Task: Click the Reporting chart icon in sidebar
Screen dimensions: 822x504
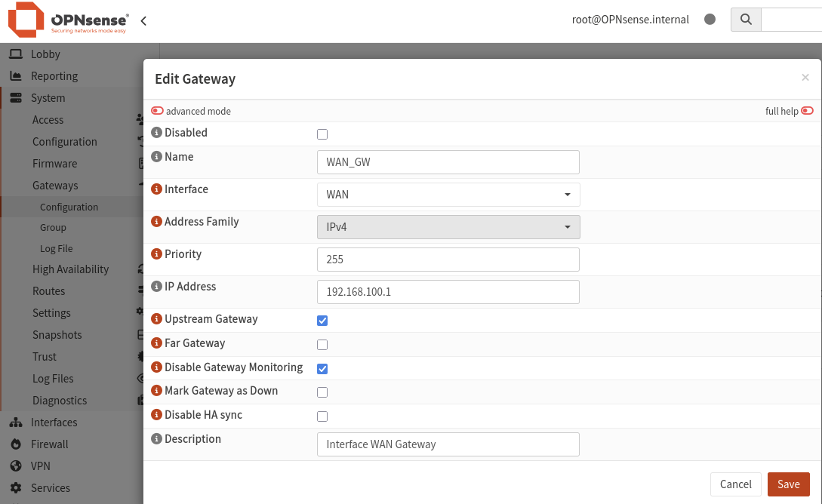Action: click(x=17, y=76)
